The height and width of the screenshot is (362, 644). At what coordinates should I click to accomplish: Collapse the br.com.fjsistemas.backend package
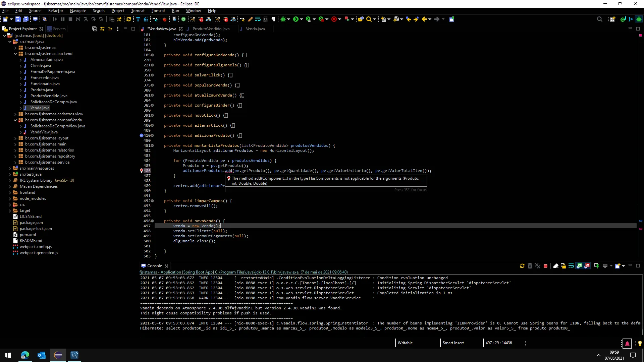[x=15, y=54]
